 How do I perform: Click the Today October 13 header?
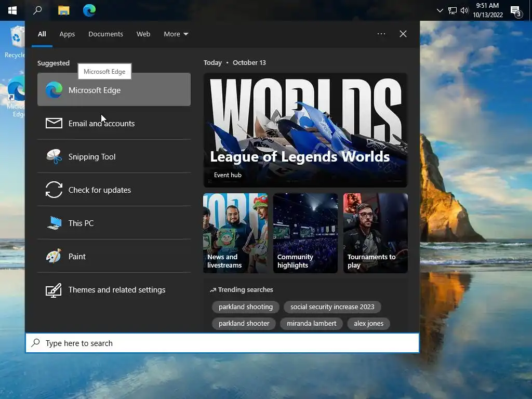[x=235, y=63]
